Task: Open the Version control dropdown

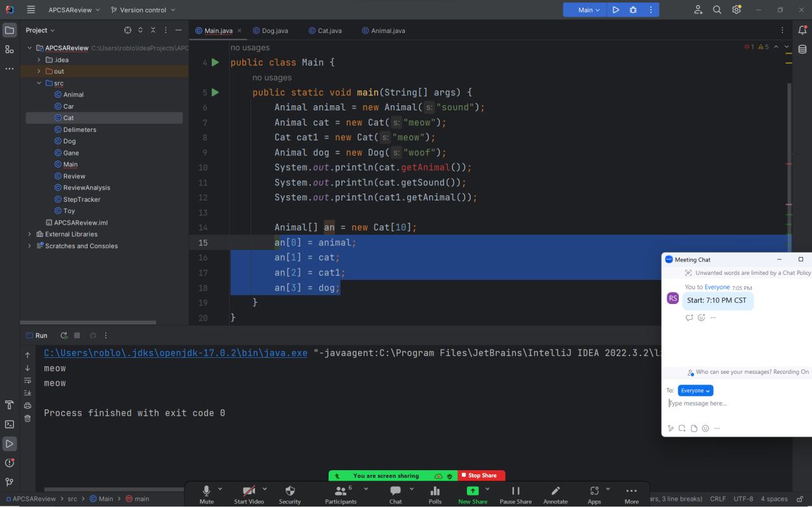Action: 143,10
